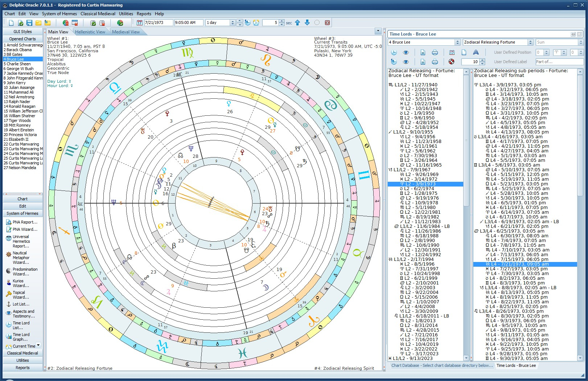
Task: Open the calendar icon beside date field
Action: pyautogui.click(x=140, y=23)
